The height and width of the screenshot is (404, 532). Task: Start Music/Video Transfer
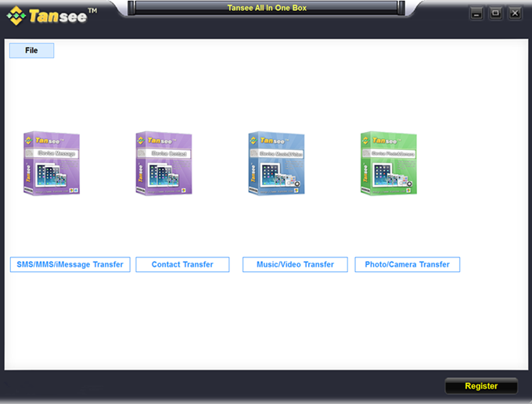[x=295, y=264]
